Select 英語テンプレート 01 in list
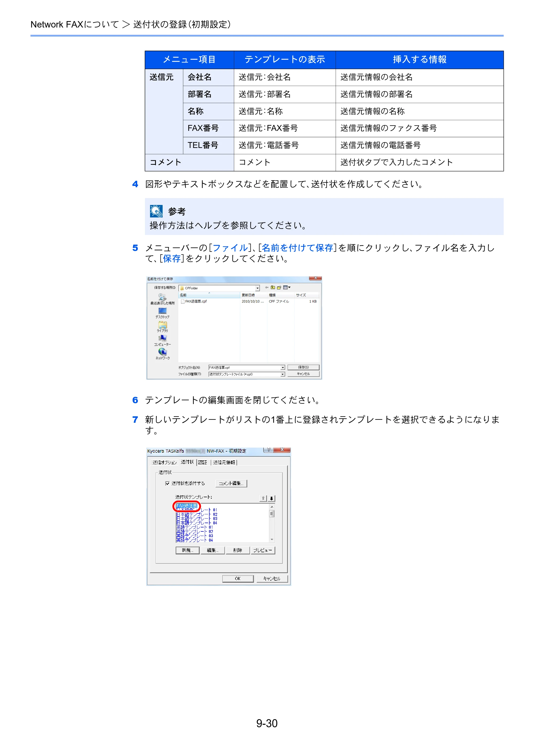The height and width of the screenshot is (756, 534). [x=195, y=527]
